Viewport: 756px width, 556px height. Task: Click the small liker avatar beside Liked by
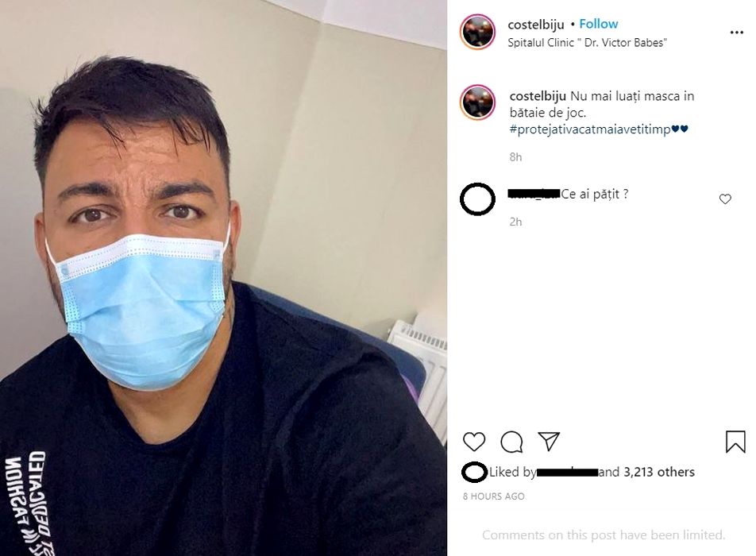(x=474, y=472)
